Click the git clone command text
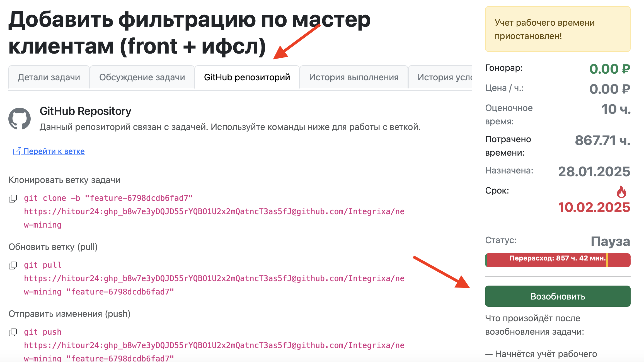The width and height of the screenshot is (644, 362). tap(214, 211)
